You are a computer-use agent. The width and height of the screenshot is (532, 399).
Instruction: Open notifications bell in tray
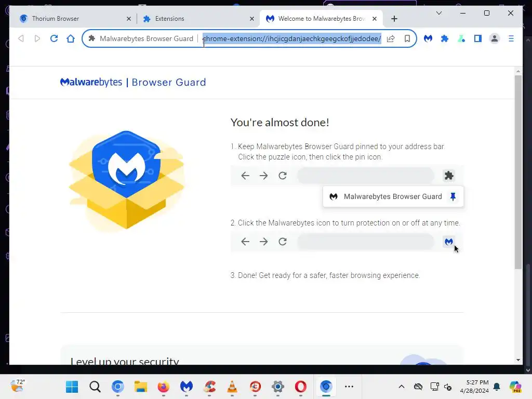497,387
